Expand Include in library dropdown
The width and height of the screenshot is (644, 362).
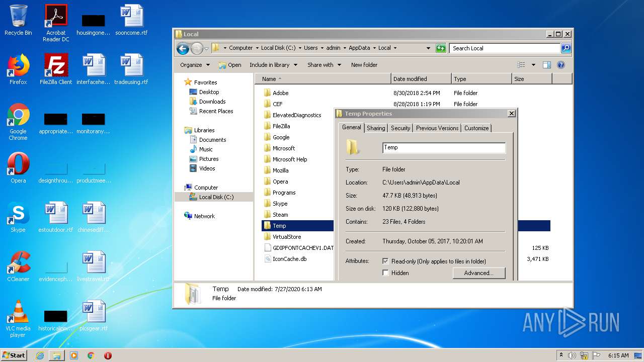273,65
